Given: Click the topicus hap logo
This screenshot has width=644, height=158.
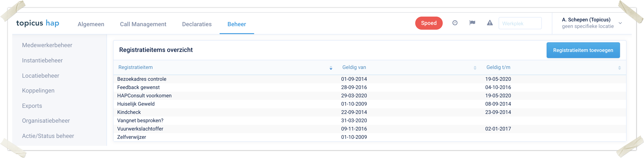Looking at the screenshot, I should (38, 23).
